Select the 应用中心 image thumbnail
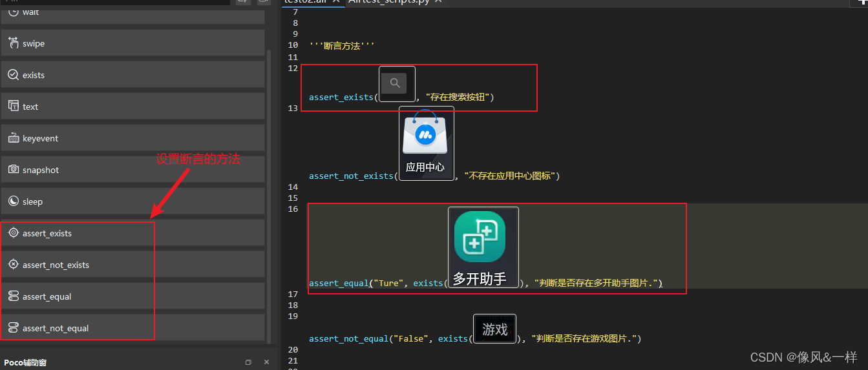This screenshot has height=370, width=868. click(427, 143)
